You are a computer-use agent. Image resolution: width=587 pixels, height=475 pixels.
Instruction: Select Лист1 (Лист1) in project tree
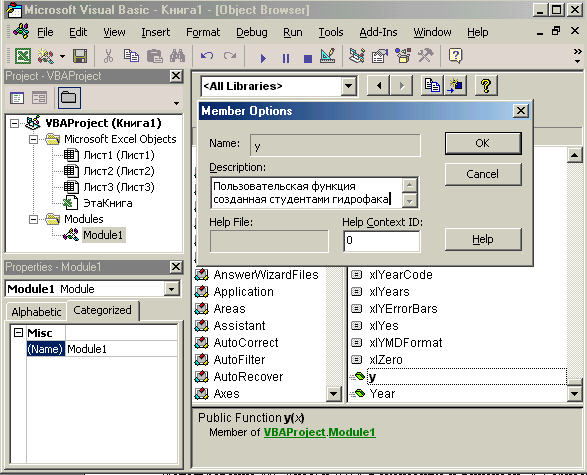(x=119, y=155)
